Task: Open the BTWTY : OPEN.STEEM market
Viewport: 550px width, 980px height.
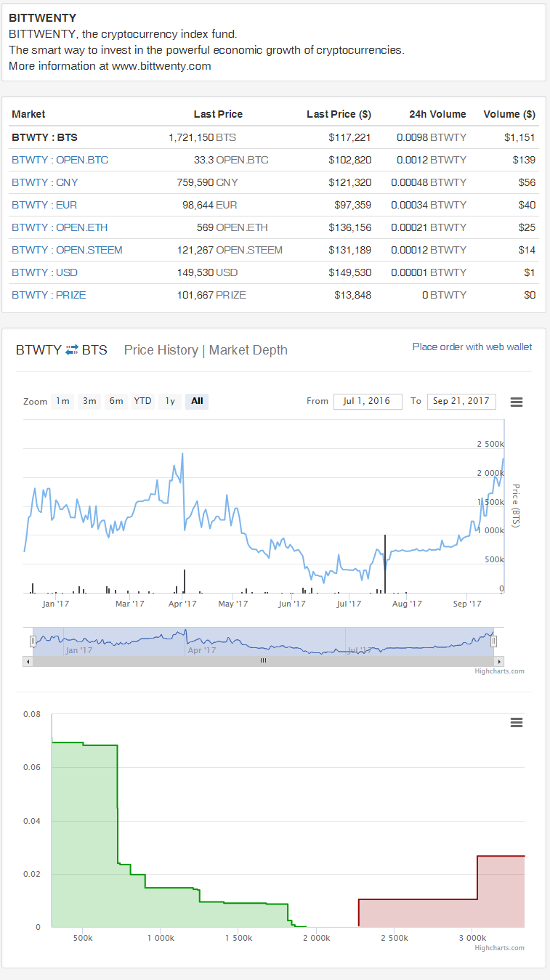Action: pyautogui.click(x=67, y=250)
